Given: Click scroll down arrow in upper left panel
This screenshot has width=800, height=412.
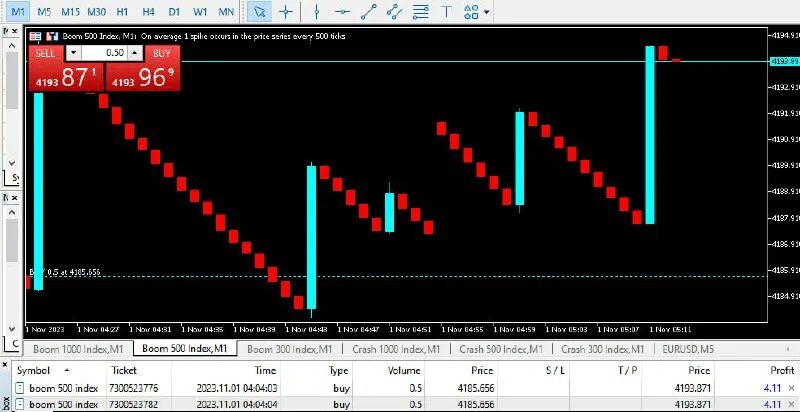Looking at the screenshot, I should point(12,163).
